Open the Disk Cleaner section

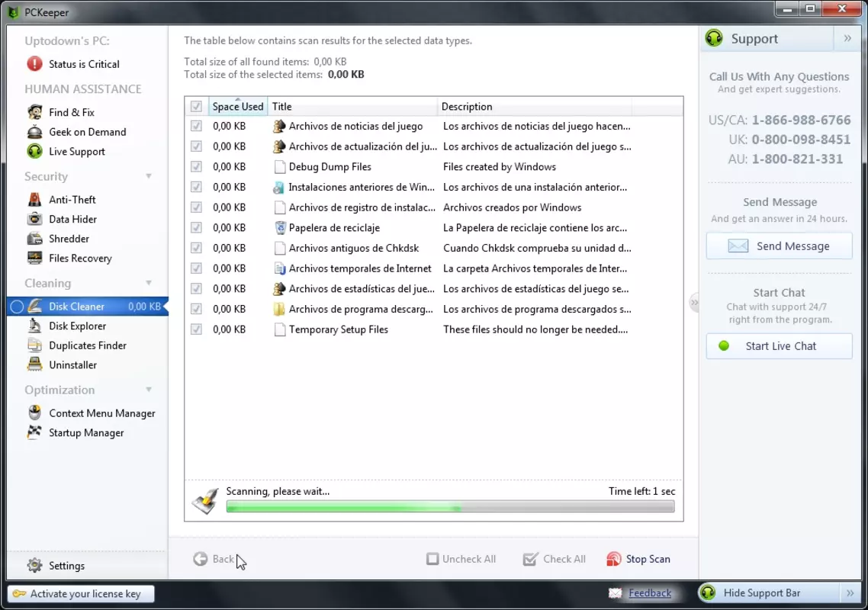(88, 306)
